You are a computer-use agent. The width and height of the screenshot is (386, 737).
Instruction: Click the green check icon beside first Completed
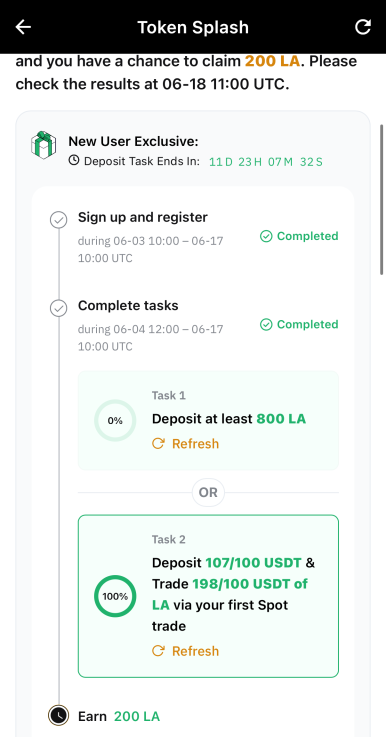pos(266,236)
